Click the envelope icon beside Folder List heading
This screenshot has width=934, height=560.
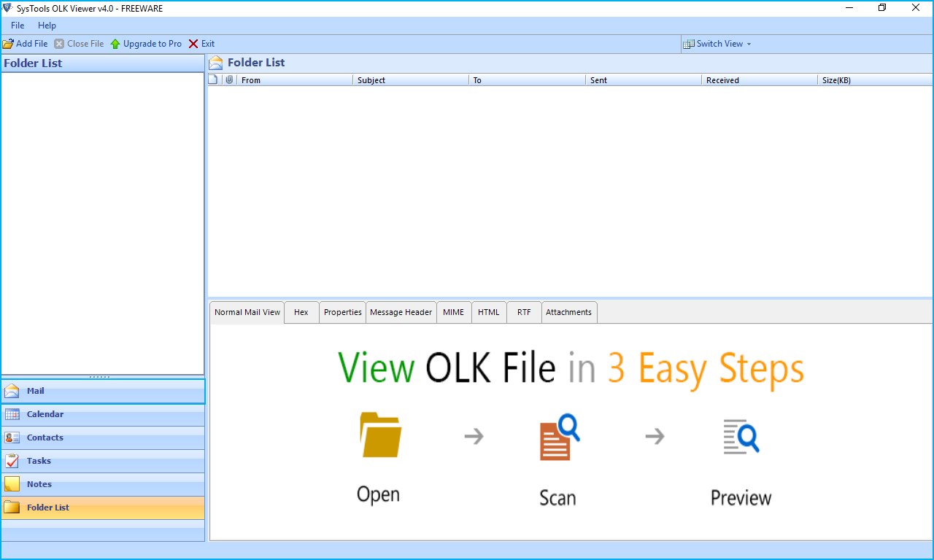pyautogui.click(x=216, y=63)
